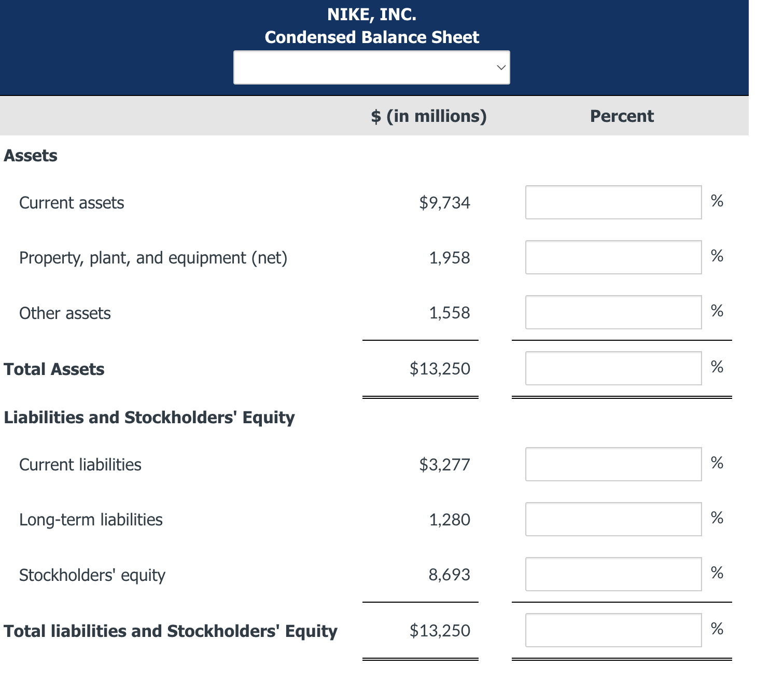Viewport: 784px width, 681px height.
Task: Click the Total Assets row label
Action: click(54, 369)
